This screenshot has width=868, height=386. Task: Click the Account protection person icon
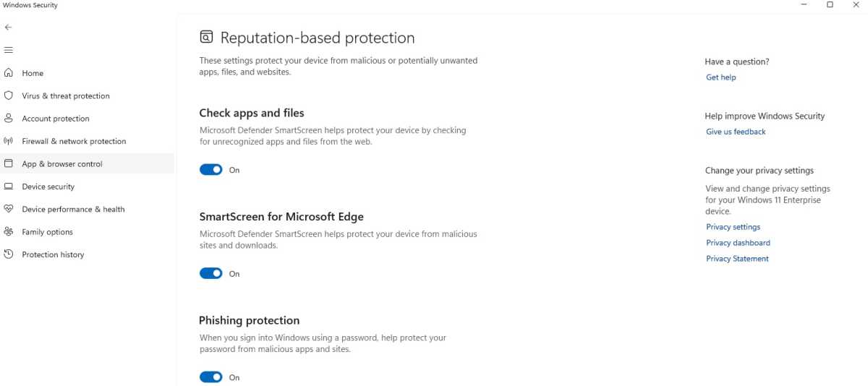[9, 119]
